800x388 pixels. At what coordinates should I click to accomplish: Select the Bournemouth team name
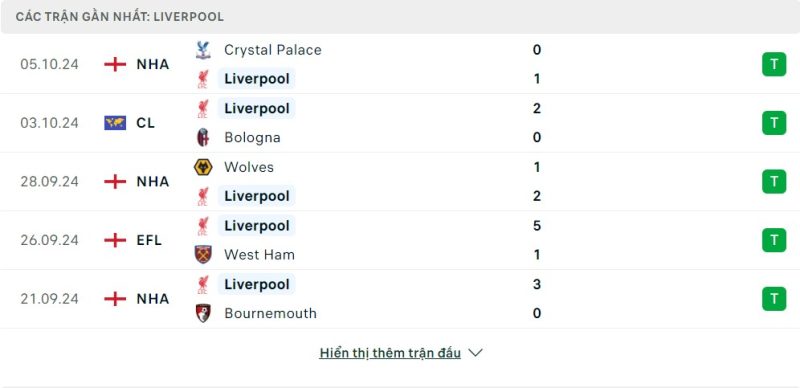270,313
